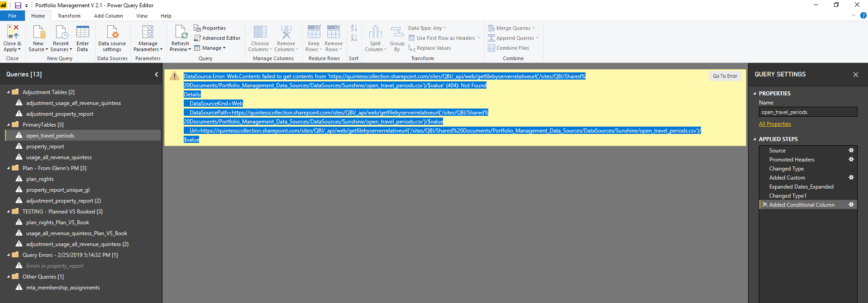Open Use First Row as Headers dropdown
Viewport: 868px width, 303px height.
pyautogui.click(x=444, y=38)
